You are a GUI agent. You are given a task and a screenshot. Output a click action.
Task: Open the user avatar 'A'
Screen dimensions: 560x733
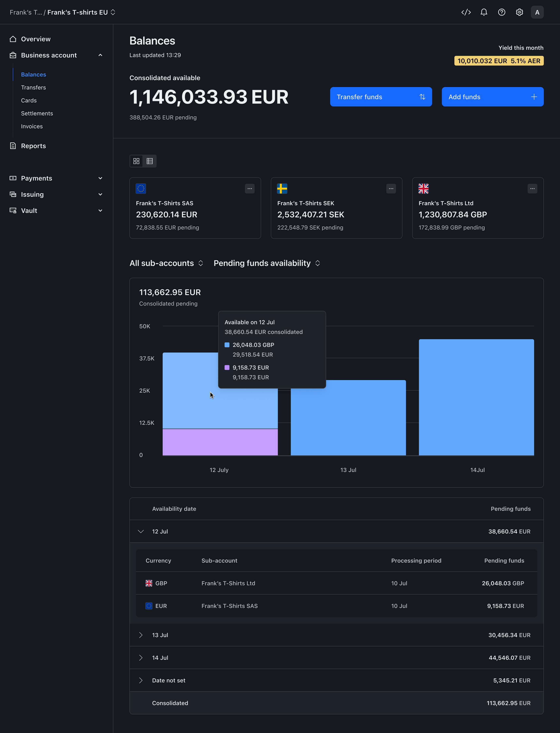(537, 12)
